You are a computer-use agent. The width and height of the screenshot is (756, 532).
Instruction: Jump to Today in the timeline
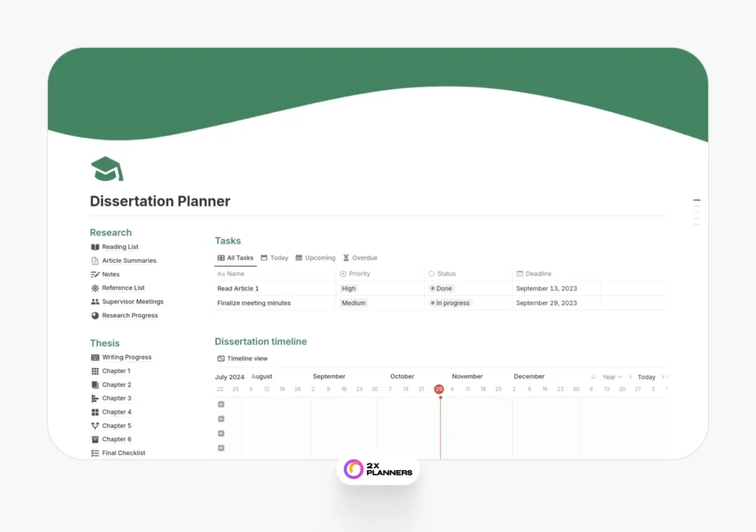(x=646, y=377)
